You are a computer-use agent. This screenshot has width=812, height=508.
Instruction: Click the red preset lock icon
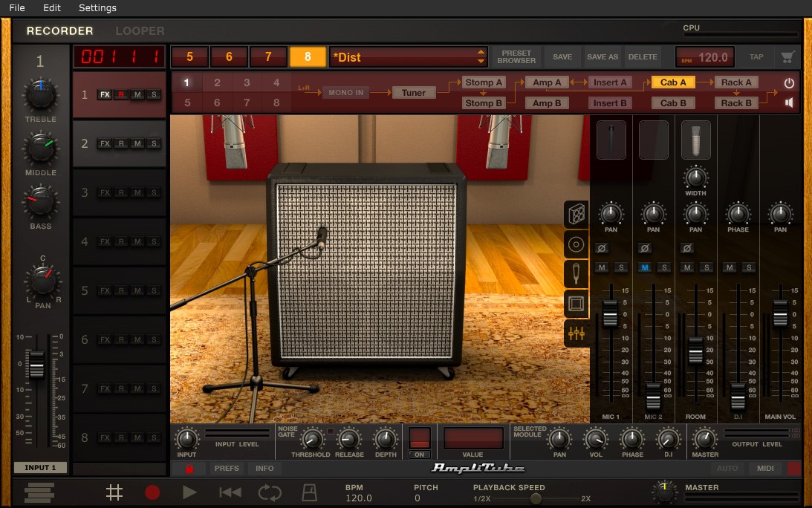pyautogui.click(x=189, y=468)
